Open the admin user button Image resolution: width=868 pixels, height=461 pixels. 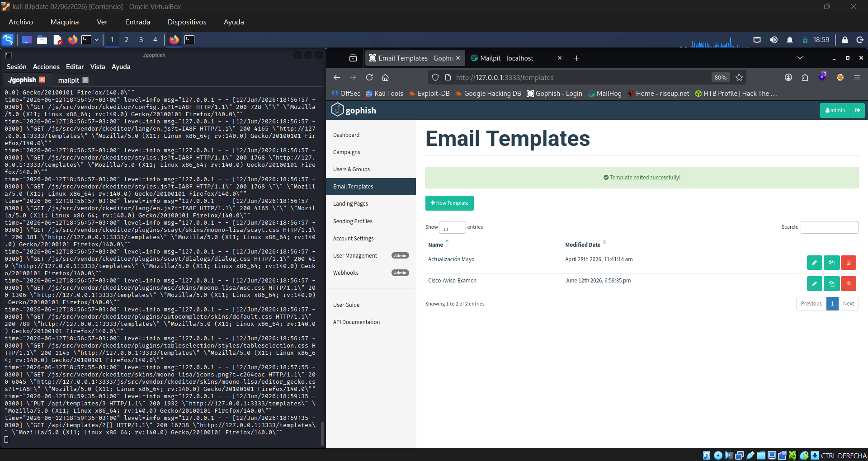coord(835,110)
